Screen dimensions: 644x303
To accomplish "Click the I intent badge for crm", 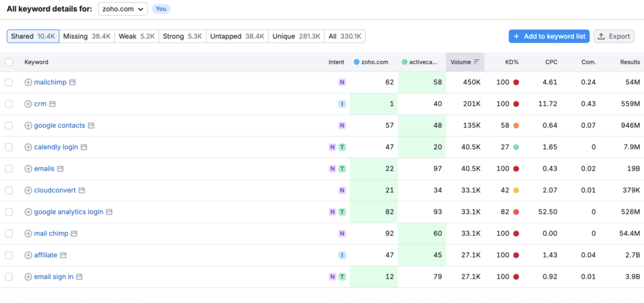I will click(342, 104).
